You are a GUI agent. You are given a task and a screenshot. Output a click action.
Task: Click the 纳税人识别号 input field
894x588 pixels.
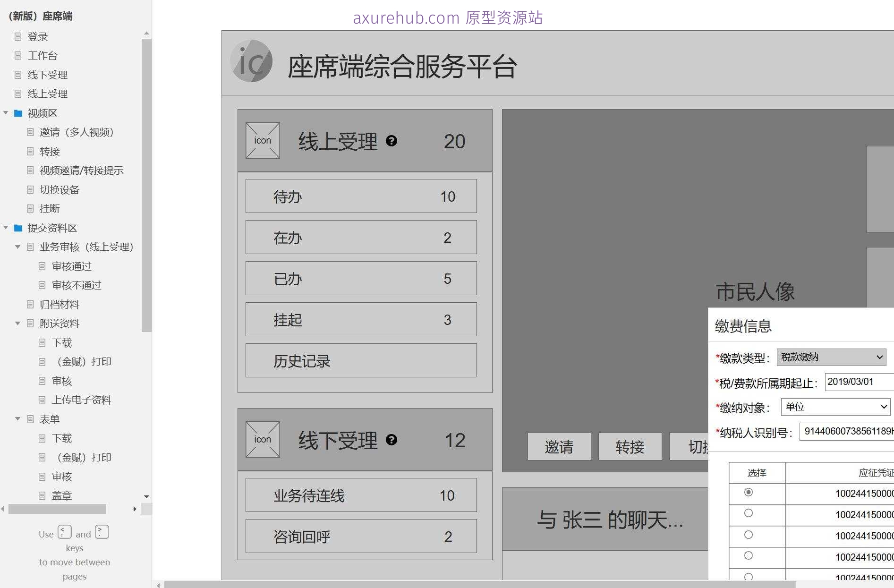(845, 432)
